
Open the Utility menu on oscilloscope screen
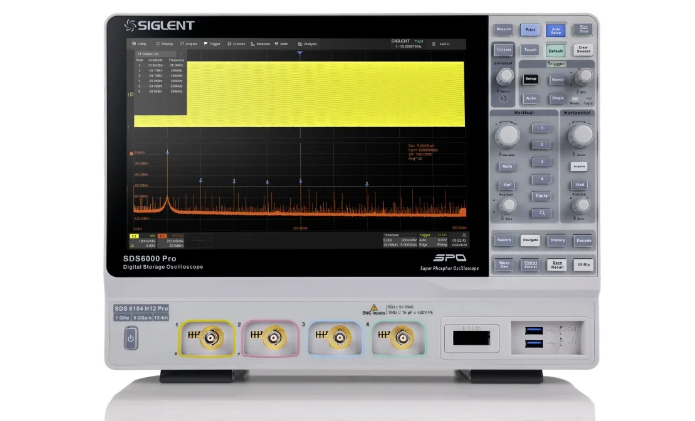pyautogui.click(x=139, y=44)
